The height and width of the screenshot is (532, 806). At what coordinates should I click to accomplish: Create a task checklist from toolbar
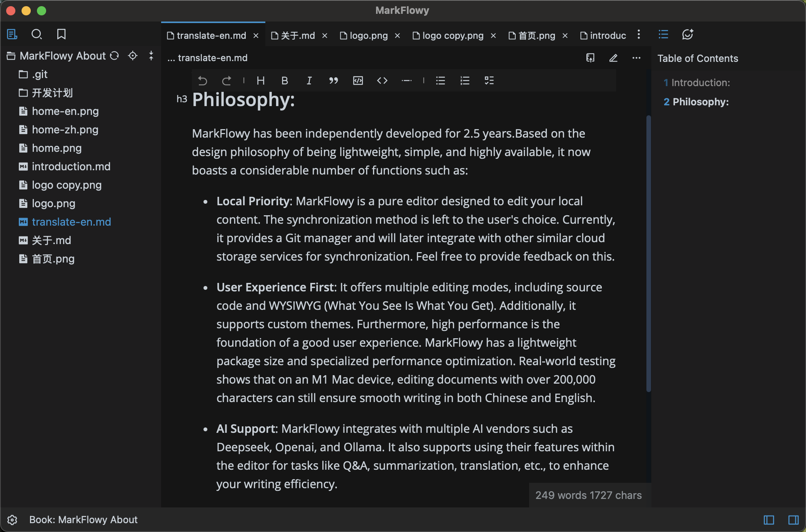pyautogui.click(x=489, y=81)
